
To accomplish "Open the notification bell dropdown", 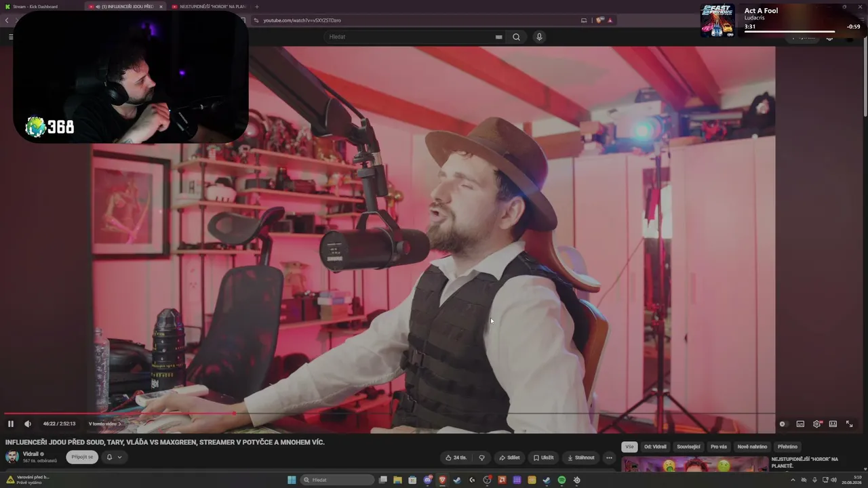I will tap(114, 457).
